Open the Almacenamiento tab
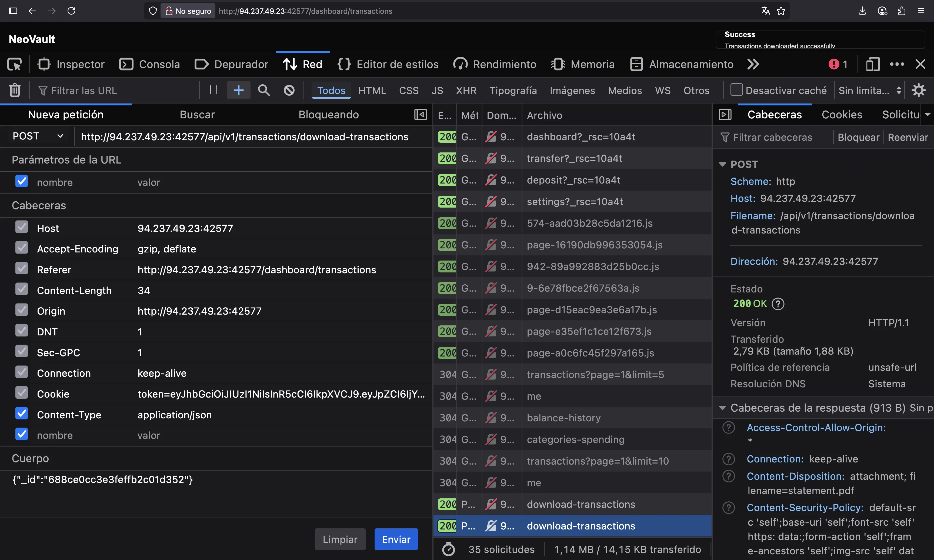Screen dimensions: 934x560 click(682, 65)
